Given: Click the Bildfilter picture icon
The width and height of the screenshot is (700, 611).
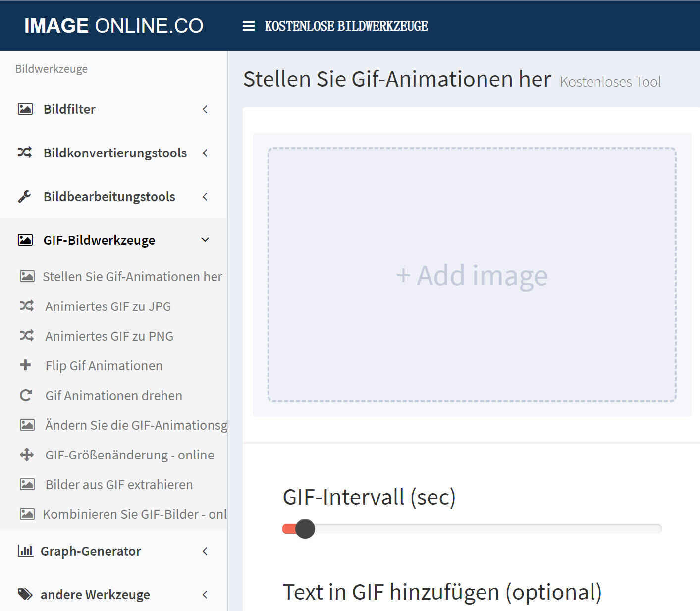Looking at the screenshot, I should [25, 109].
